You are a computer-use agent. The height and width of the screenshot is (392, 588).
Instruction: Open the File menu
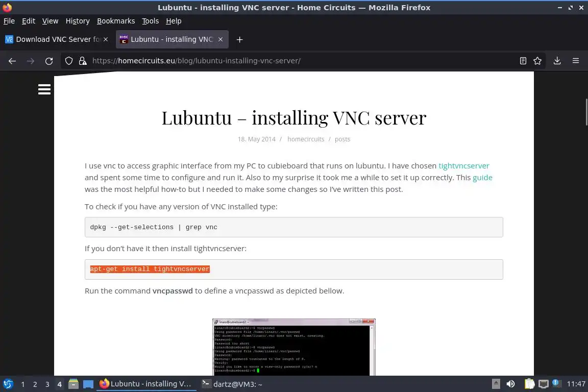[x=9, y=21]
